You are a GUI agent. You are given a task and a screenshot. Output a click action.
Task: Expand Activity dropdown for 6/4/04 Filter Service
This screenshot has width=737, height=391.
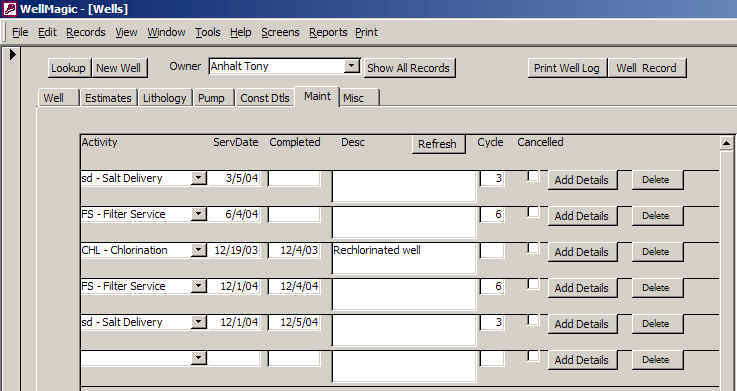click(x=199, y=214)
